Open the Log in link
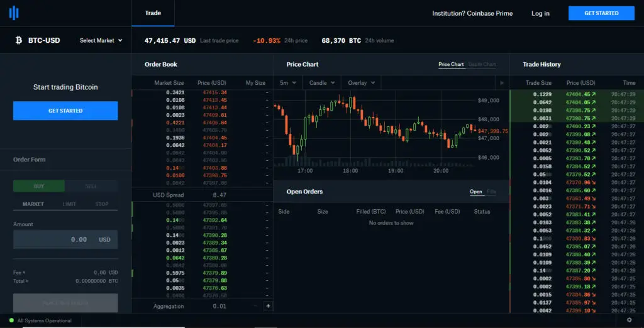644x328 pixels. click(540, 14)
